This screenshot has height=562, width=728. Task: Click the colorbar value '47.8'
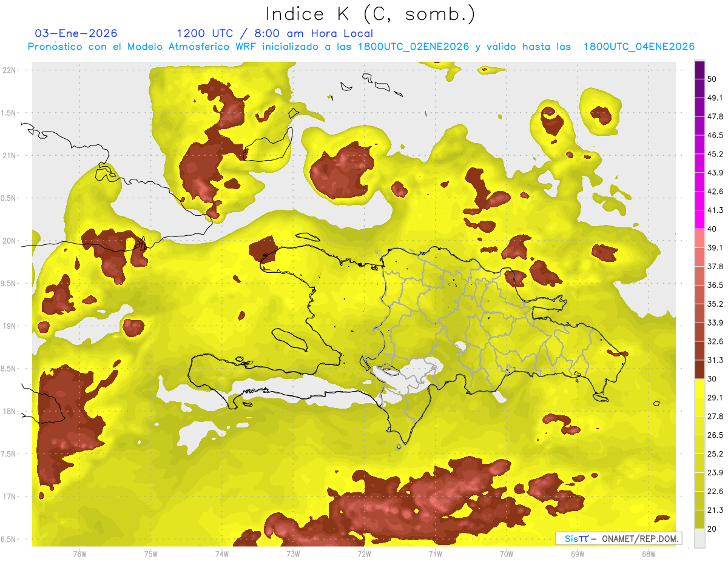(715, 116)
